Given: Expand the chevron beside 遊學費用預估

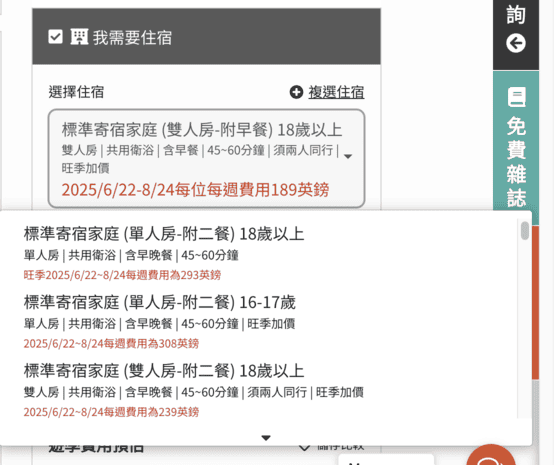Looking at the screenshot, I should click(x=304, y=448).
